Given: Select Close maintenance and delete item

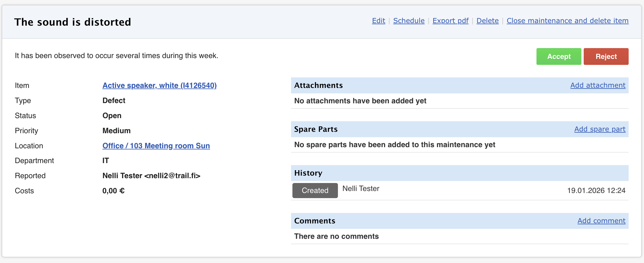Looking at the screenshot, I should (x=567, y=21).
